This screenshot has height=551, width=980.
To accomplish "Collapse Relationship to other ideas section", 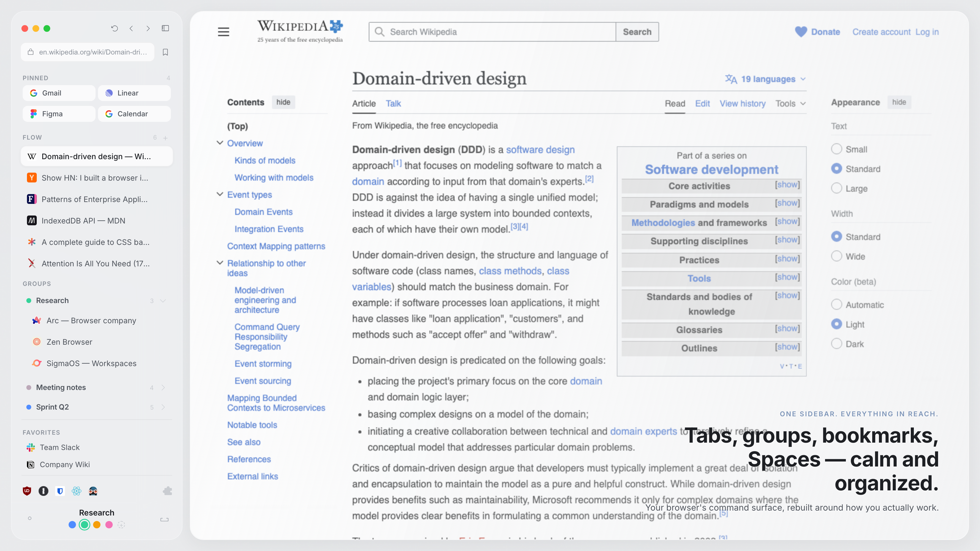I will (220, 263).
